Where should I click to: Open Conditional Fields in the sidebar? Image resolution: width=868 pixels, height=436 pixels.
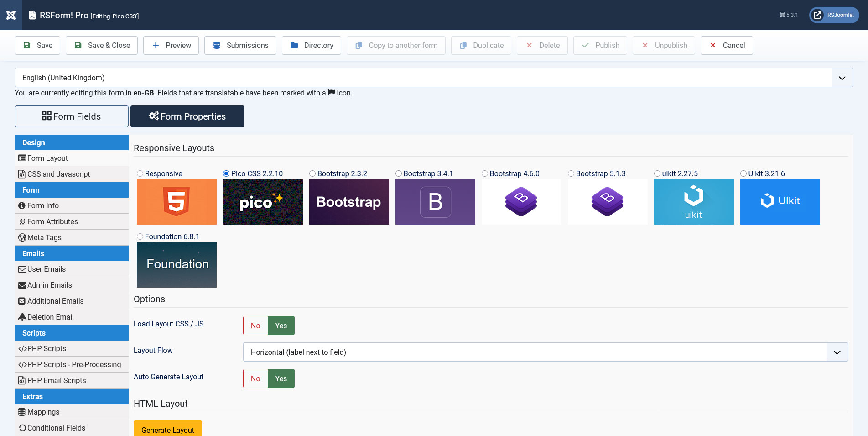click(x=56, y=428)
